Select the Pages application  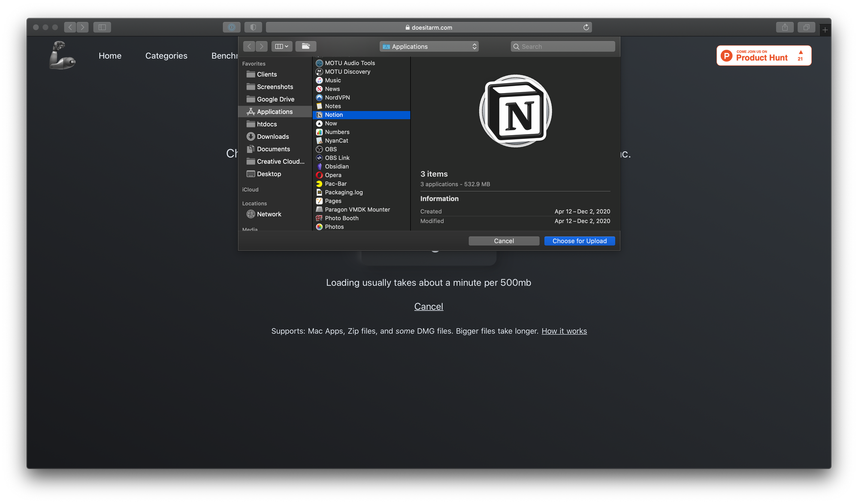pos(332,201)
